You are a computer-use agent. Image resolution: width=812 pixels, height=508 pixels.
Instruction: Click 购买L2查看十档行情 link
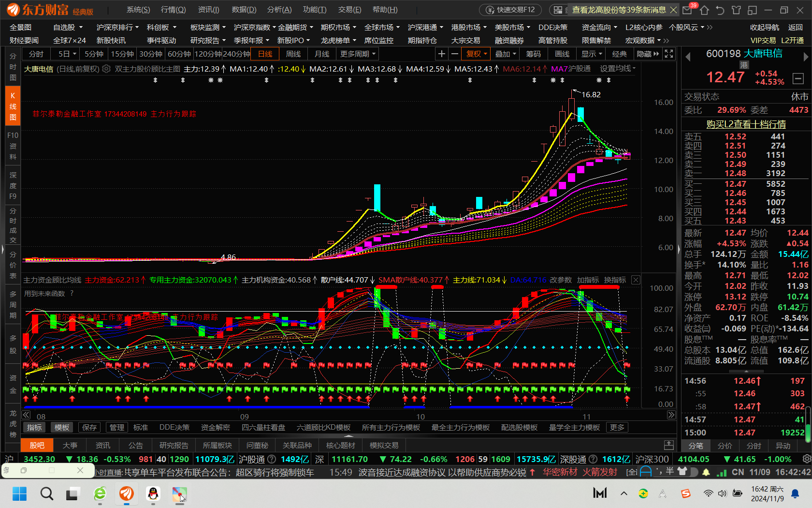point(746,124)
